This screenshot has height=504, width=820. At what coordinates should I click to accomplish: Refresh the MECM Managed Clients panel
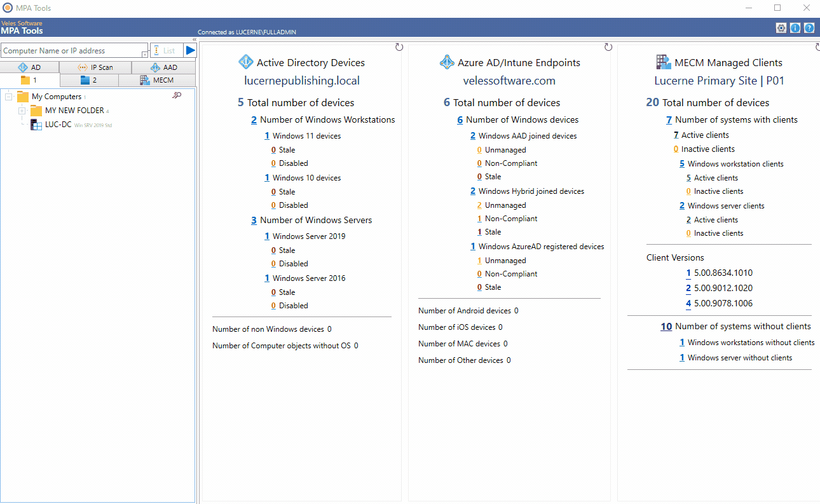[x=816, y=46]
